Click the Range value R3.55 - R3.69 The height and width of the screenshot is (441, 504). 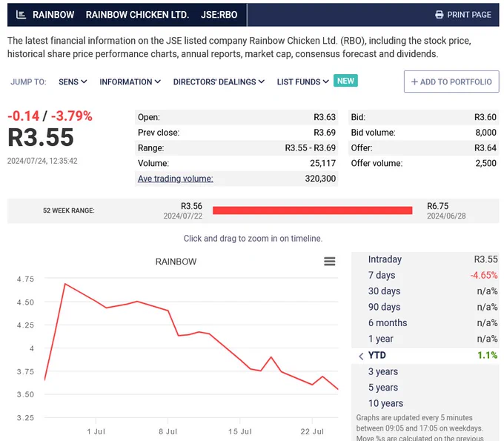coord(310,147)
